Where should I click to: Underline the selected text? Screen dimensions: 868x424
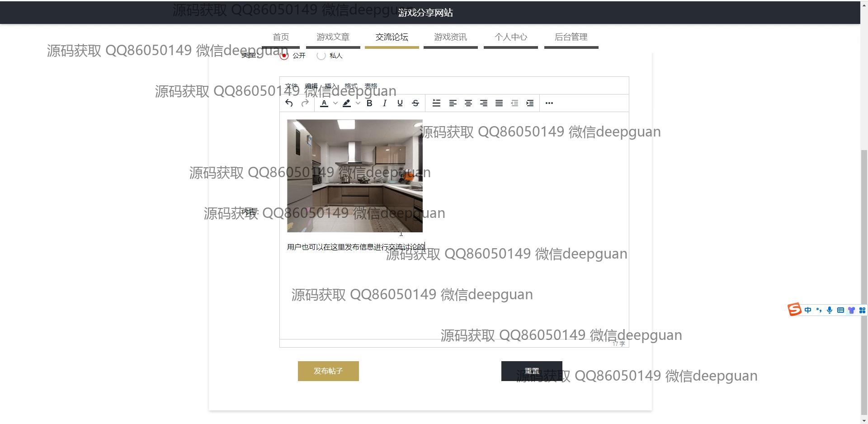click(x=400, y=103)
